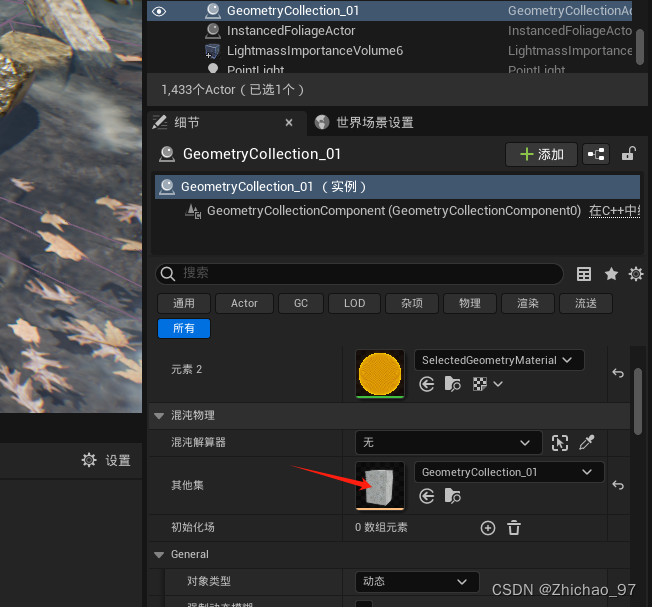Open the 对象类型 dropdown showing 动态

(x=417, y=582)
